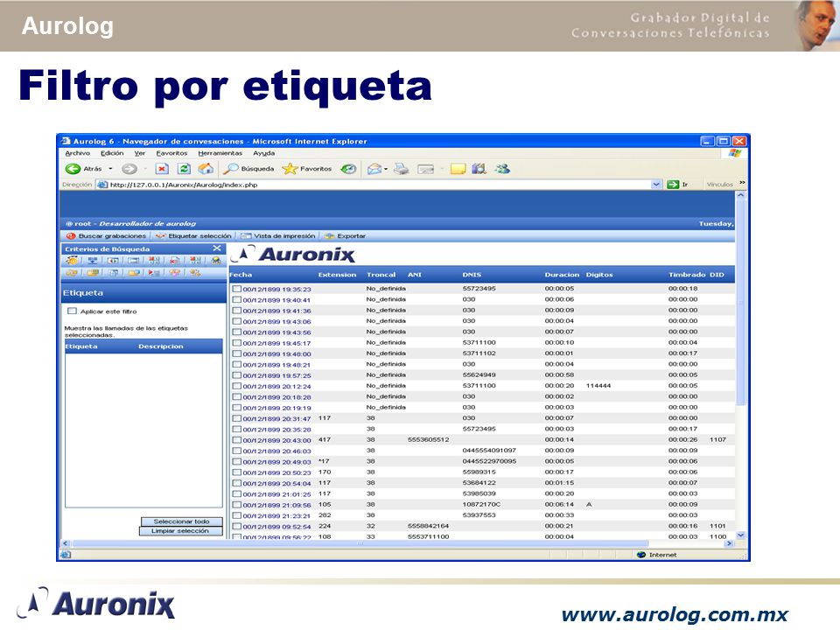Open recording 00/12/1899 21:23:21 link

tap(277, 516)
